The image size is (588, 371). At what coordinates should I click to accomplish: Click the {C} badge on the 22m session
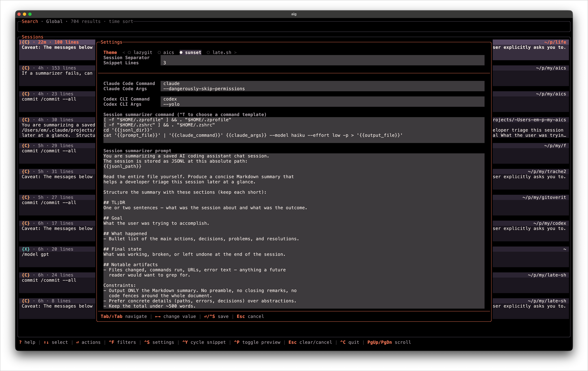coord(26,42)
